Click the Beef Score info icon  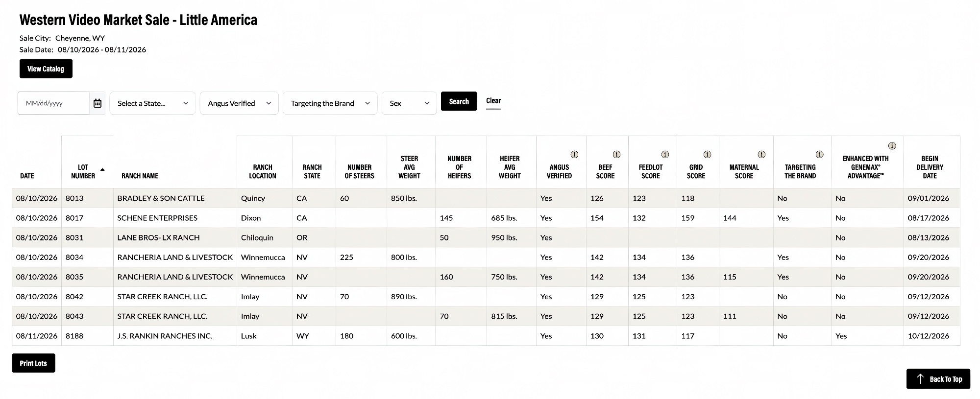(x=617, y=155)
